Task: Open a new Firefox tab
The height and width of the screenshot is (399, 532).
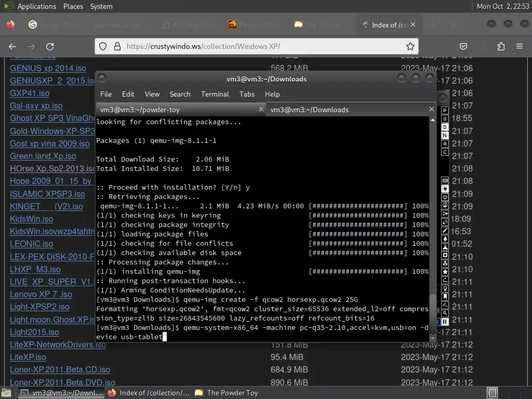Action: pyautogui.click(x=433, y=25)
